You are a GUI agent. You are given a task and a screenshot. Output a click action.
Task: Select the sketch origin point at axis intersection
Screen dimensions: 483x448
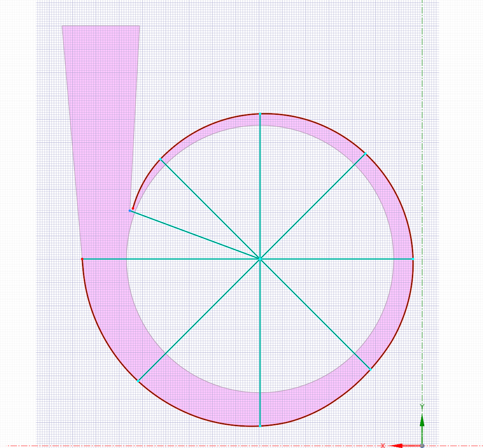pos(422,445)
